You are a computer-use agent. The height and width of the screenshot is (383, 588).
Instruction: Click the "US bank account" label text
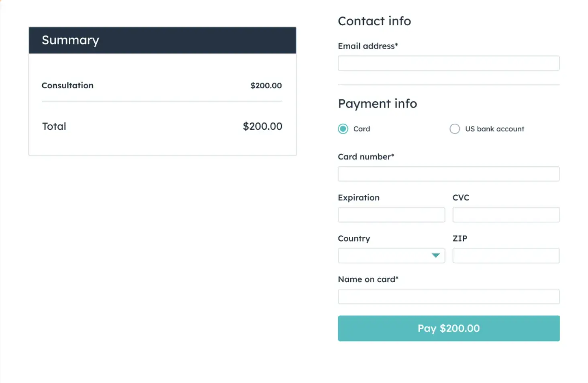[494, 129]
